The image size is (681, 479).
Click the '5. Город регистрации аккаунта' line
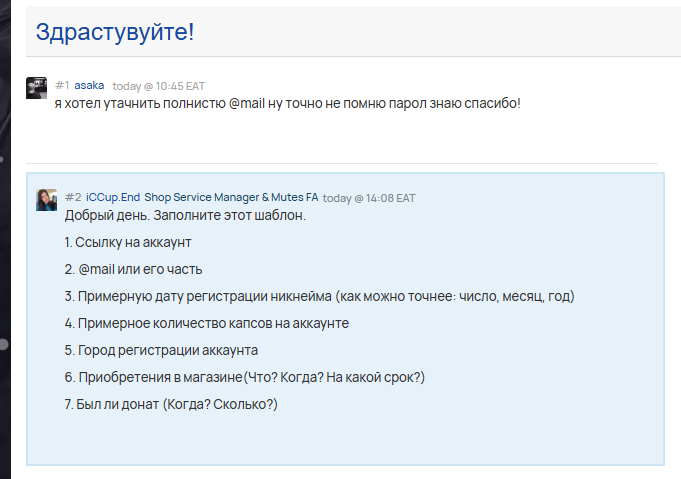click(161, 350)
